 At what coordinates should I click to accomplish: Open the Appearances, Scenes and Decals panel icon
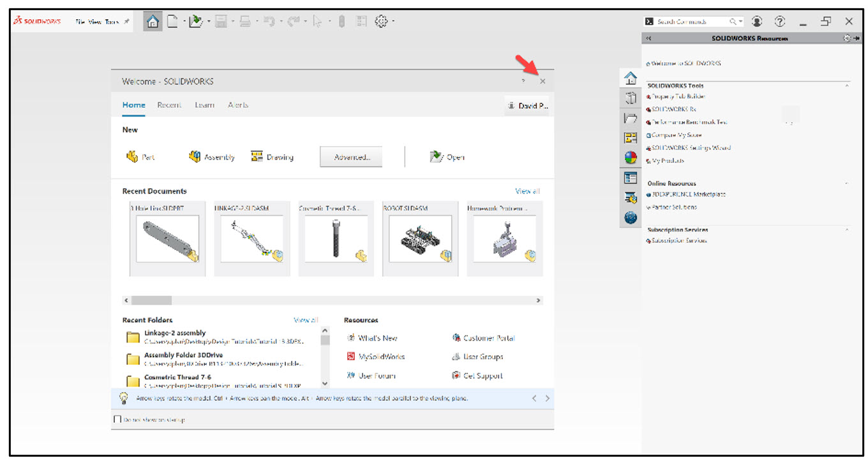630,157
